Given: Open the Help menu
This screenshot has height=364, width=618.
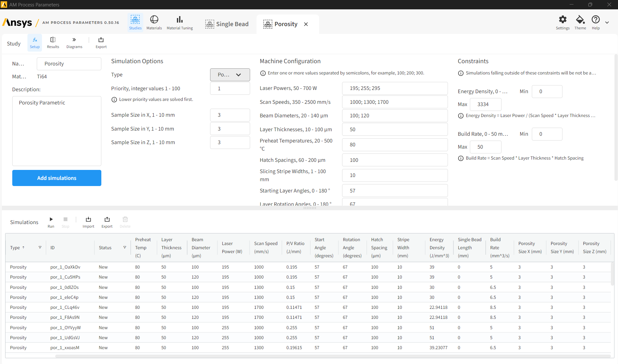Looking at the screenshot, I should [595, 22].
